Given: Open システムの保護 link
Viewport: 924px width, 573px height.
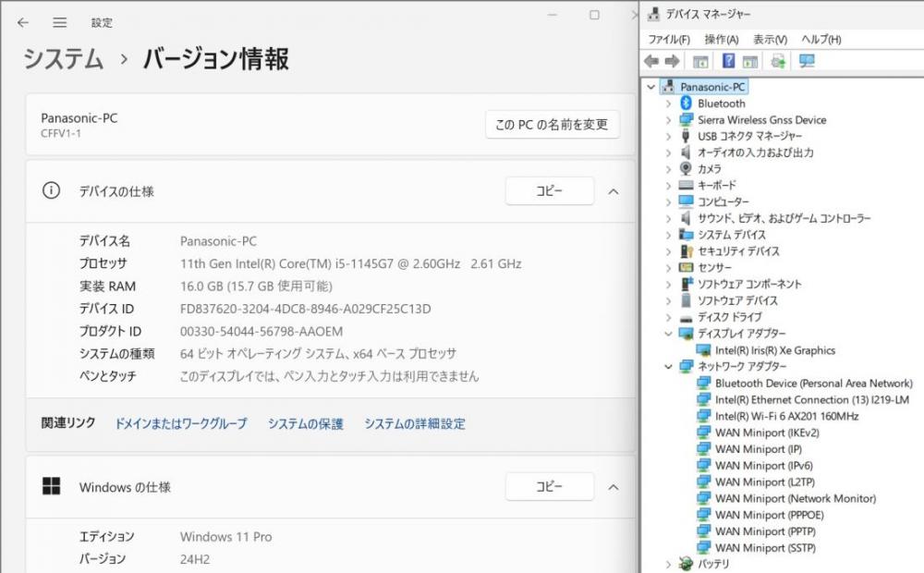Looking at the screenshot, I should tap(305, 423).
